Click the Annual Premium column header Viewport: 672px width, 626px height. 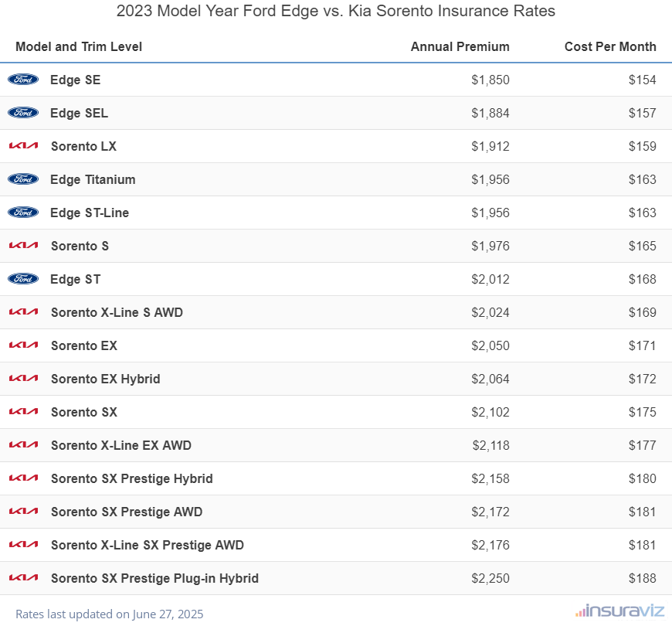460,46
